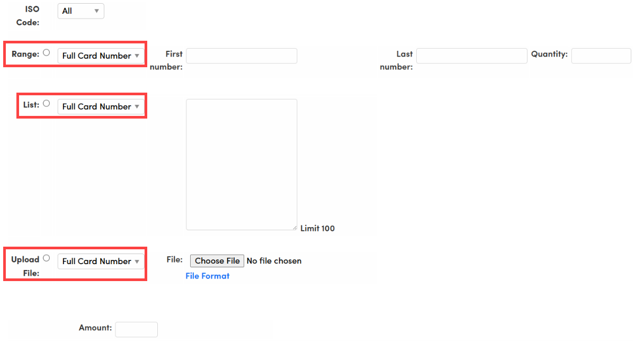Click the "Limit 100" note

(317, 228)
